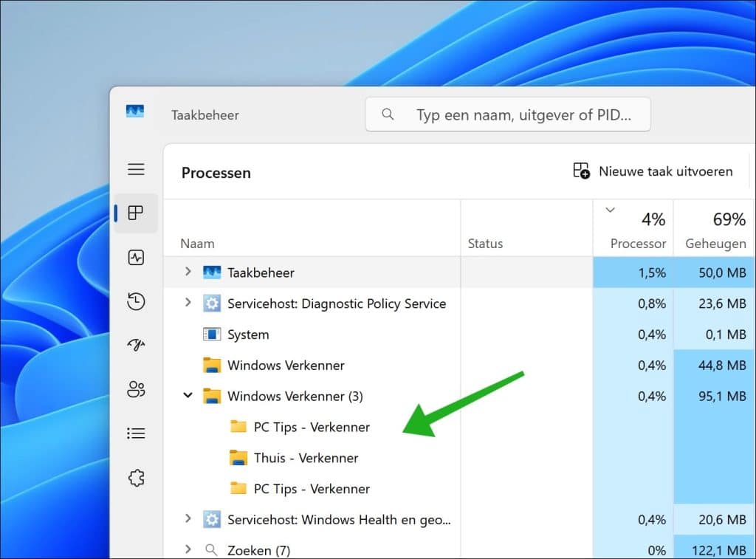Click in the search name, publisher or PID box

click(508, 114)
